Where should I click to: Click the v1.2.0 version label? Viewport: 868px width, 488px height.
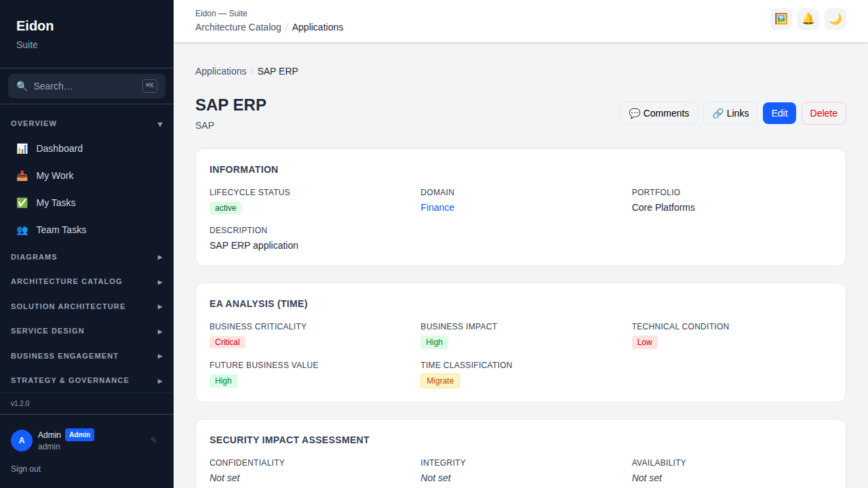(x=20, y=403)
